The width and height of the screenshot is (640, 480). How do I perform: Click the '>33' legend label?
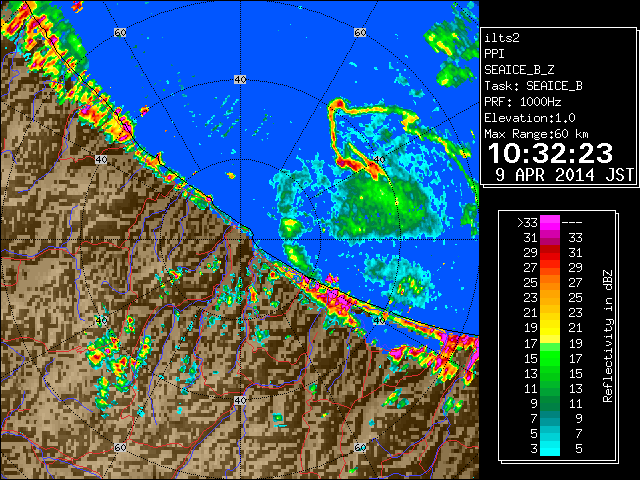[x=527, y=223]
